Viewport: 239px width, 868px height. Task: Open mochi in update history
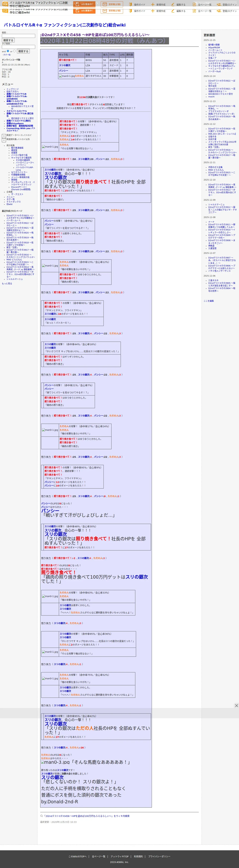(x=211, y=97)
